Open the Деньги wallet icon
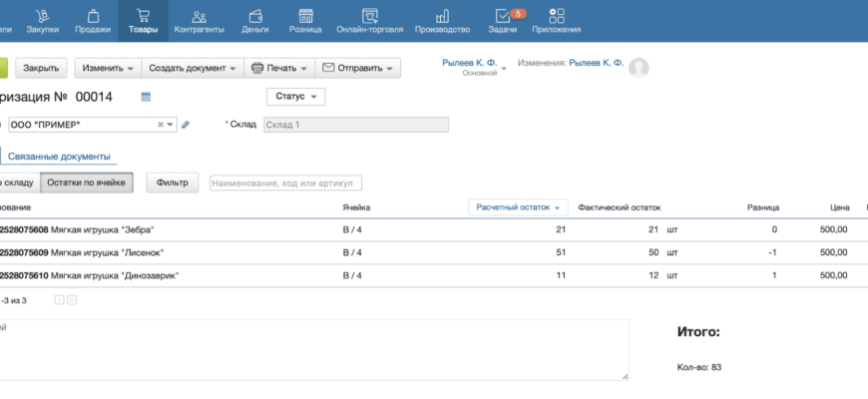The height and width of the screenshot is (399, 868). [254, 16]
